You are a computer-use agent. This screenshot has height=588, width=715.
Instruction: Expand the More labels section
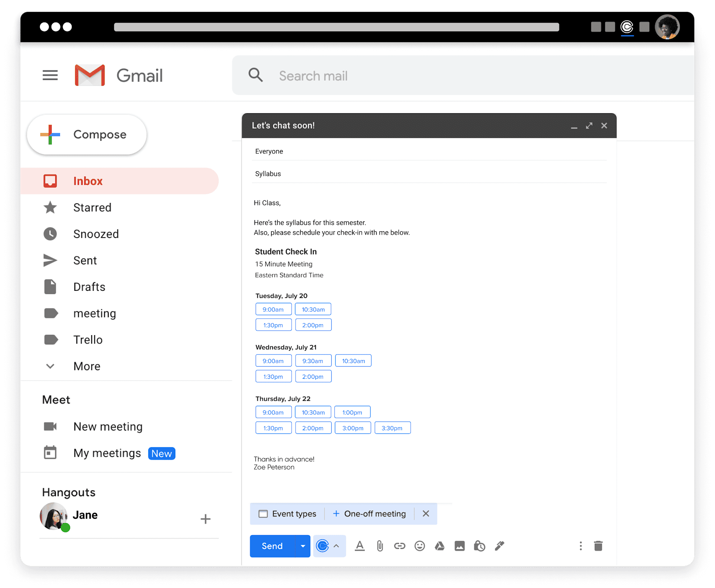coord(87,366)
